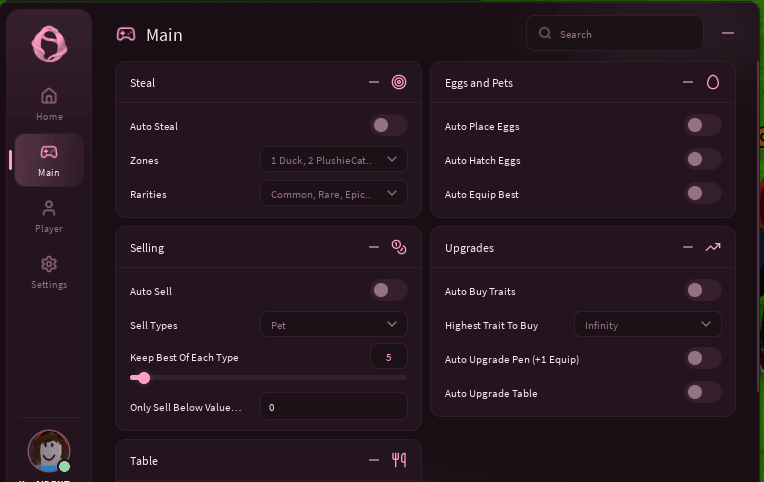This screenshot has width=764, height=482.
Task: Open Highest Trait To Buy dropdown
Action: (648, 325)
